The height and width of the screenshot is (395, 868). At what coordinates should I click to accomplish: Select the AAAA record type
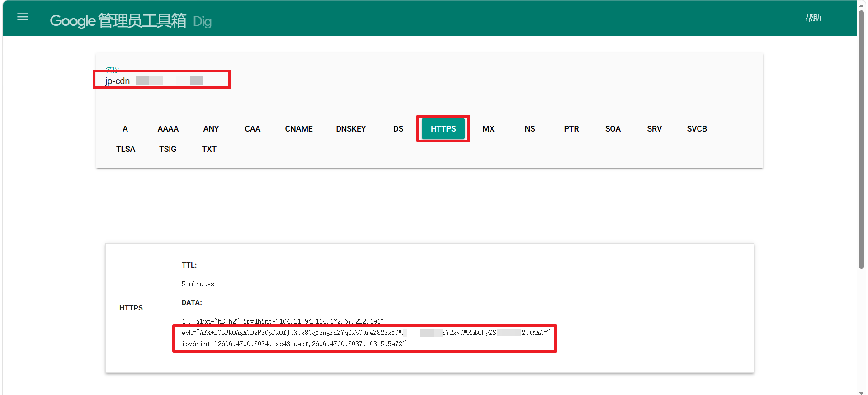(168, 129)
